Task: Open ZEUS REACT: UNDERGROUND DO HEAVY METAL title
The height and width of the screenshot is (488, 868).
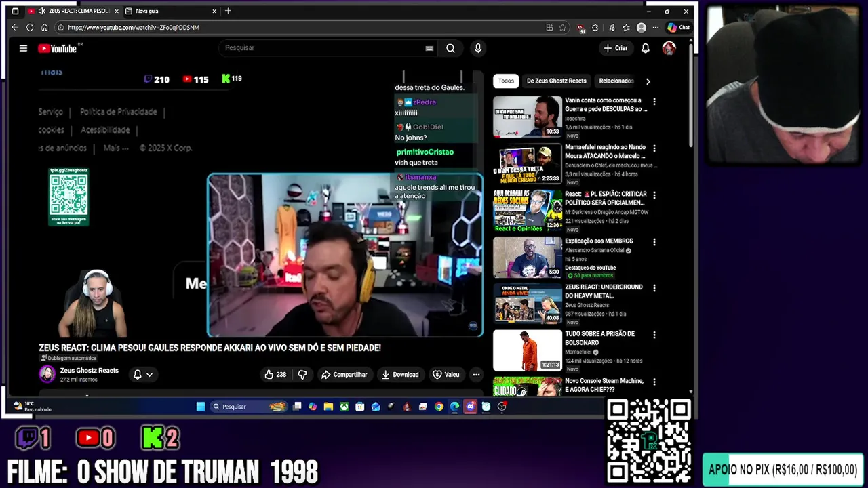Action: click(604, 291)
